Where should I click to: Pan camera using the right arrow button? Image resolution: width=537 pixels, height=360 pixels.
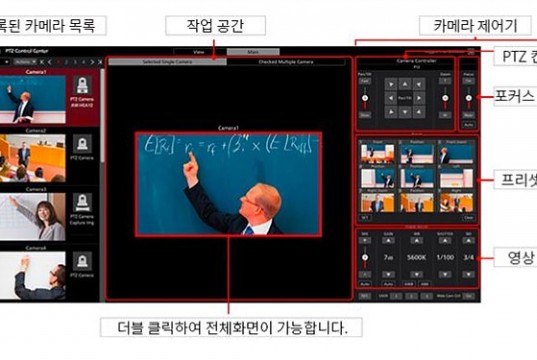point(419,98)
